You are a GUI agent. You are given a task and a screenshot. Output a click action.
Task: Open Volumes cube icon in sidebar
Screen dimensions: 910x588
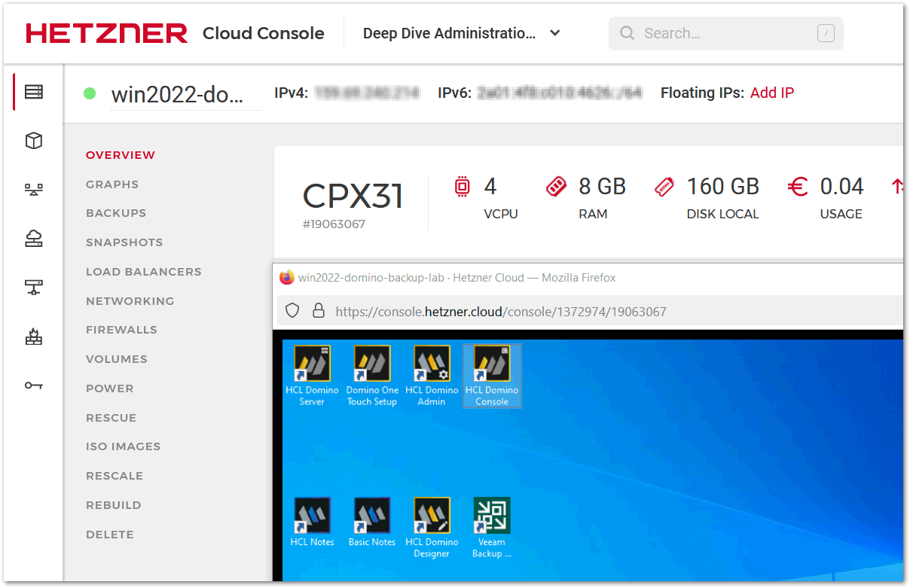click(x=34, y=141)
